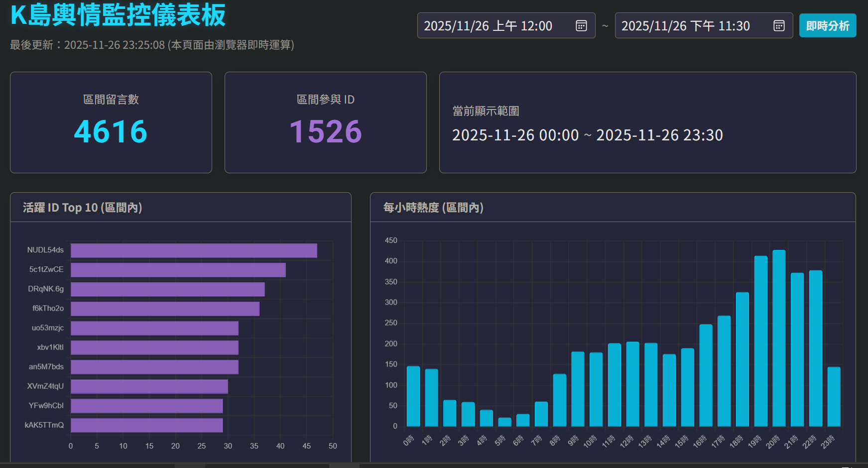Image resolution: width=868 pixels, height=468 pixels.
Task: Select the 23時 bar in hourly chart
Action: pyautogui.click(x=834, y=397)
